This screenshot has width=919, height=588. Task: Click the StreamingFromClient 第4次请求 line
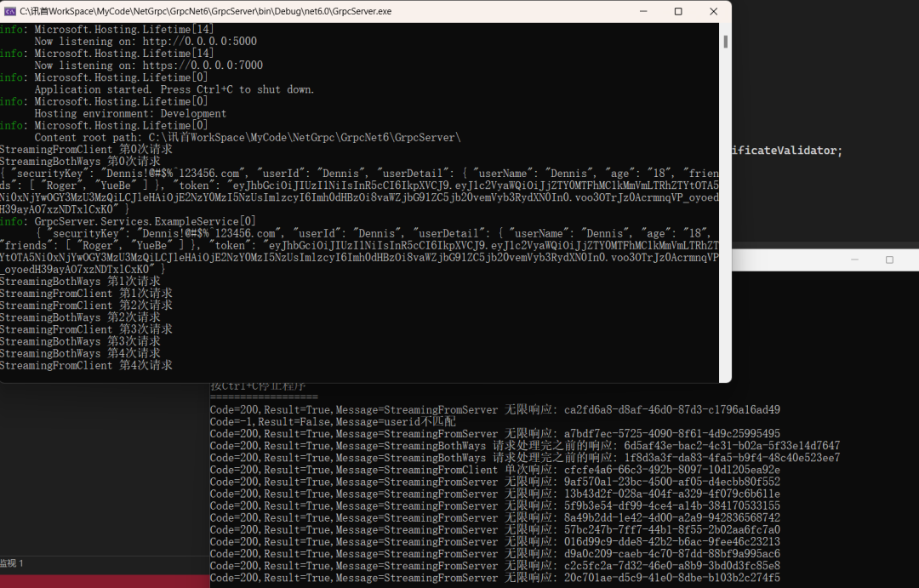coord(86,366)
